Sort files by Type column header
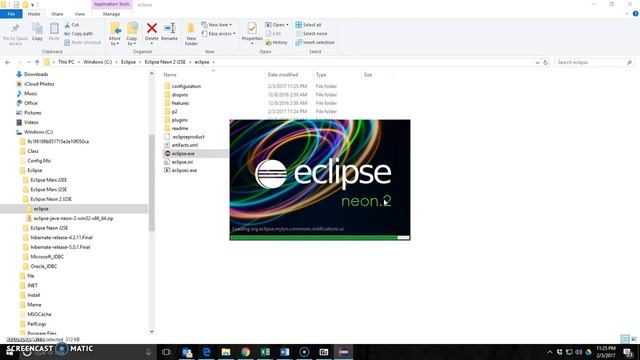Screen dimensions: 640x360 321,75
